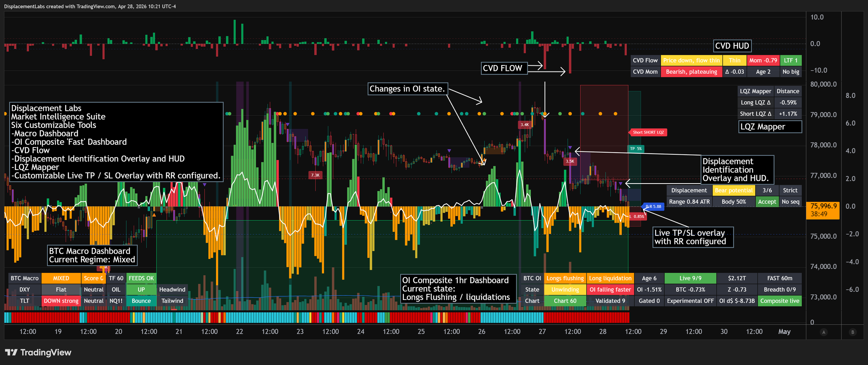Click the 'Long liquidation' cell
The image size is (868, 365).
610,278
